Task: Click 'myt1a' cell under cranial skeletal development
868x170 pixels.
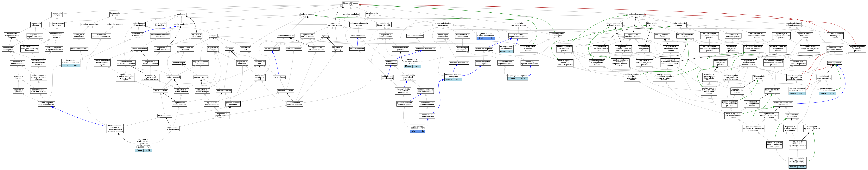Action: 491,38
